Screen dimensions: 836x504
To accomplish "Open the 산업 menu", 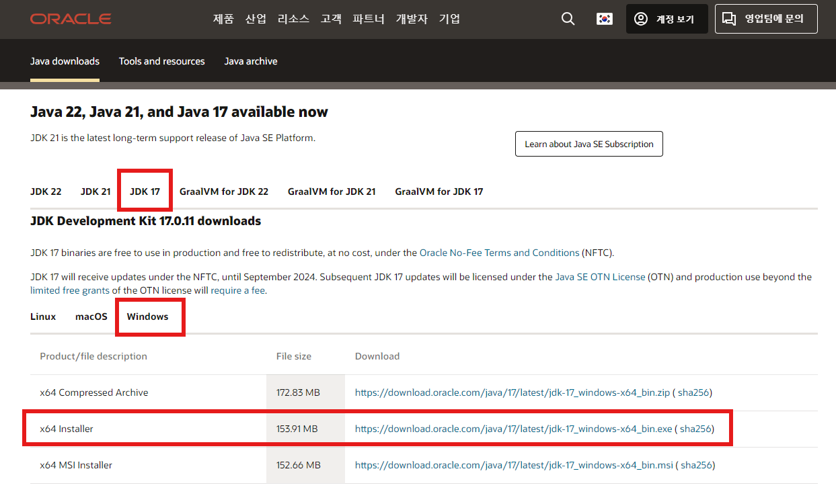I will tap(256, 19).
